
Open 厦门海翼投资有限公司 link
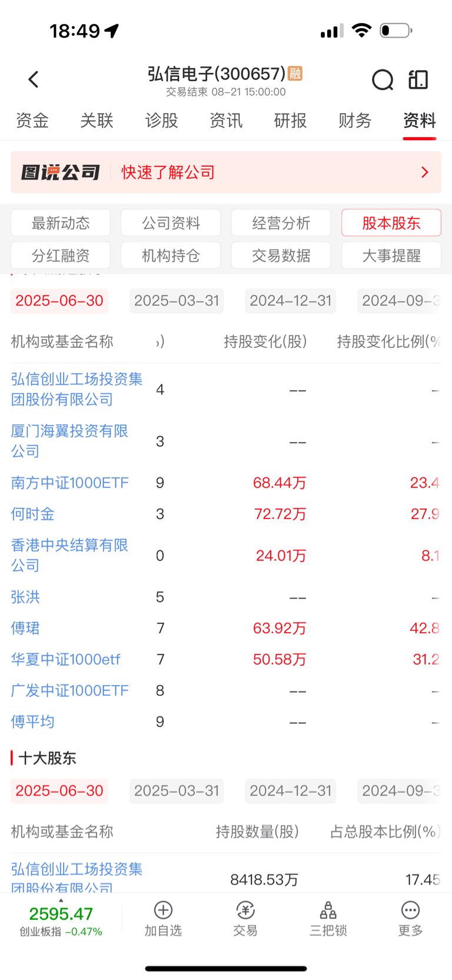pyautogui.click(x=69, y=441)
